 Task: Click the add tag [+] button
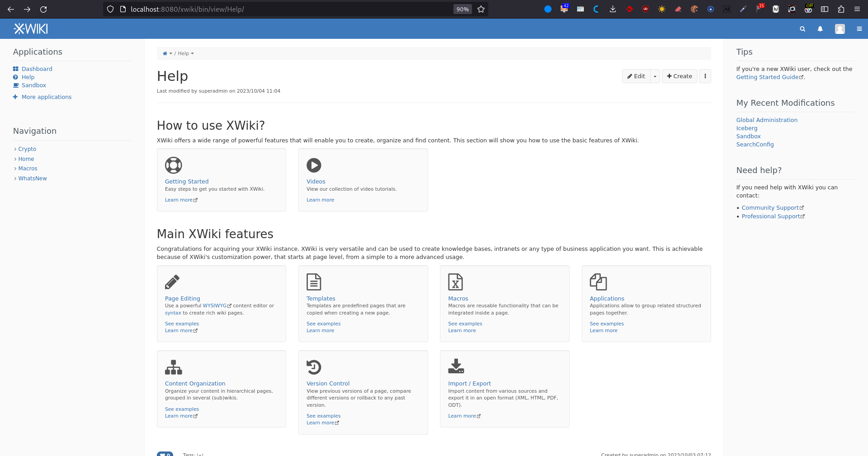coord(200,454)
